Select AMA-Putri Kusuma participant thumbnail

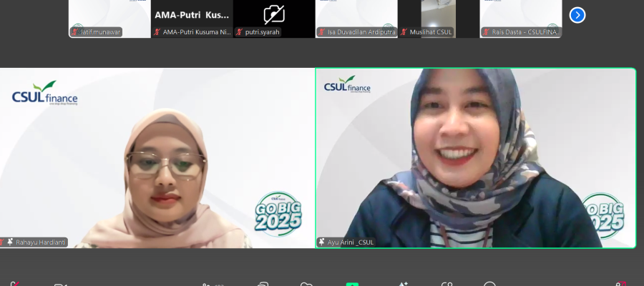click(192, 19)
